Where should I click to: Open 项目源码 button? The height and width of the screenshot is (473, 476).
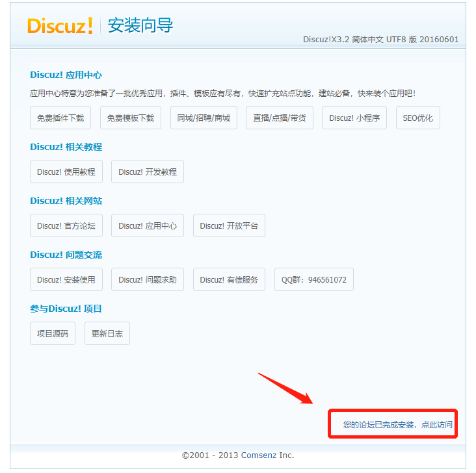53,333
